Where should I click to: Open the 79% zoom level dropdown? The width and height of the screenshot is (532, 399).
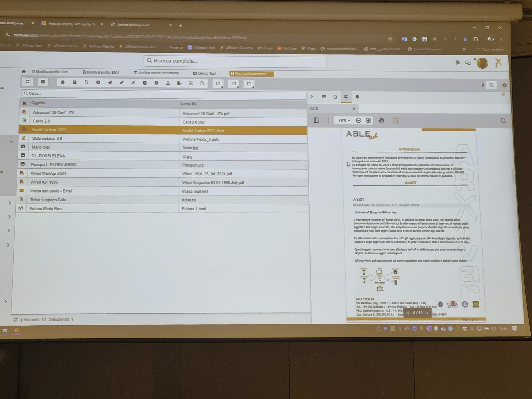pos(344,120)
